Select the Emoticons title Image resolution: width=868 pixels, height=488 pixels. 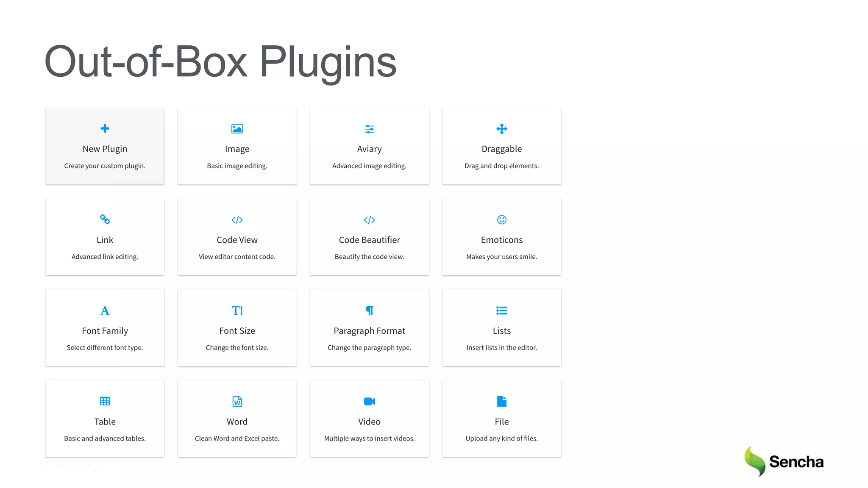point(501,240)
